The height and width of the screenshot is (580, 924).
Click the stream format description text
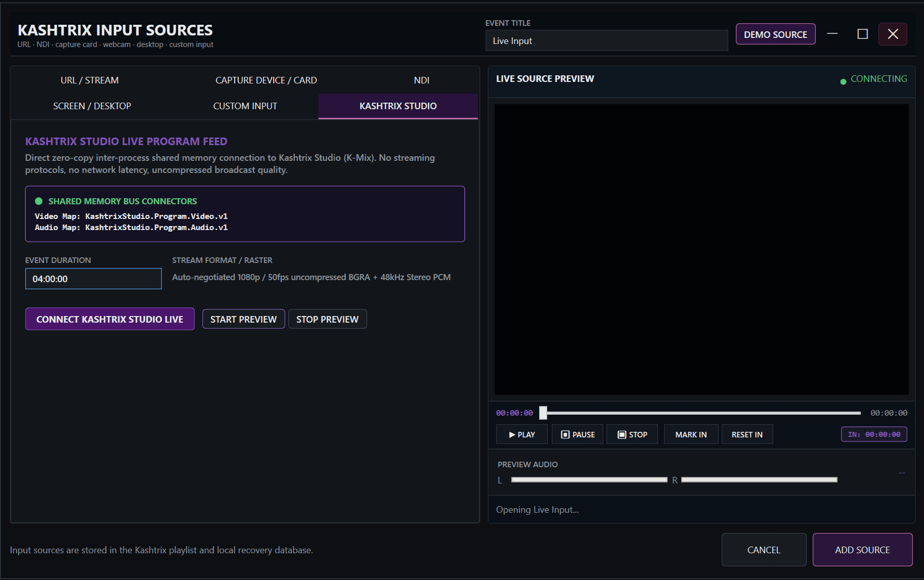coord(312,277)
